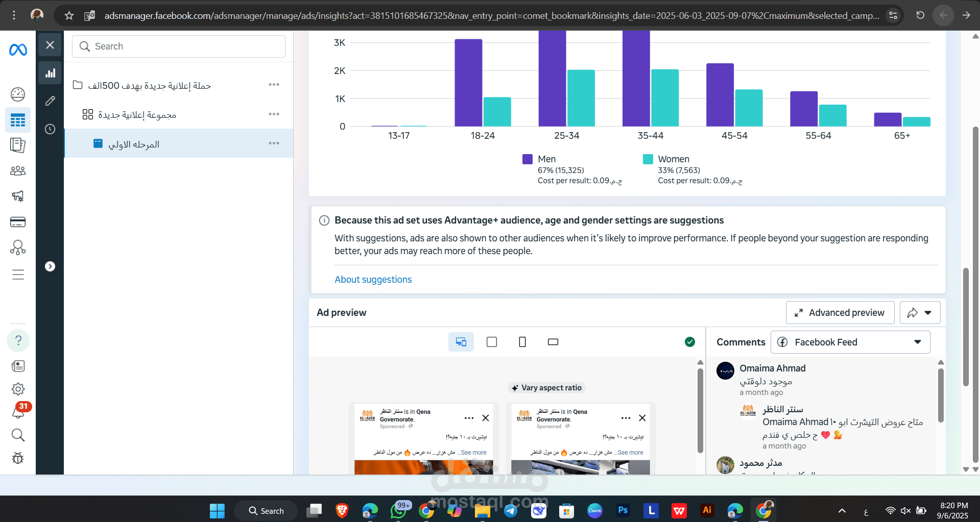Open more options for المرحله الاولي
The width and height of the screenshot is (980, 522).
[x=274, y=143]
